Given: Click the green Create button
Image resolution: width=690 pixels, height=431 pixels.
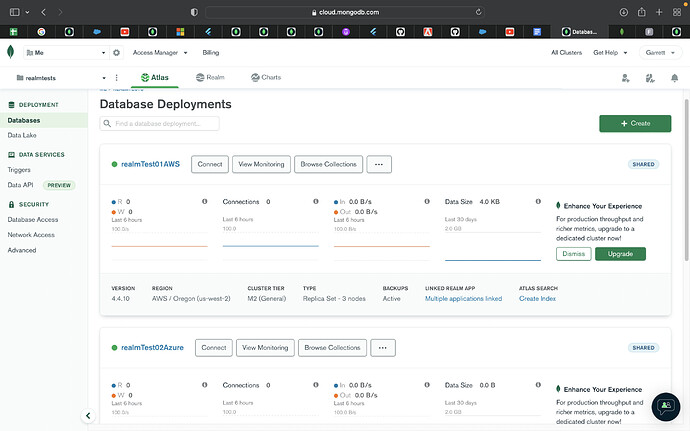Looking at the screenshot, I should coord(635,123).
